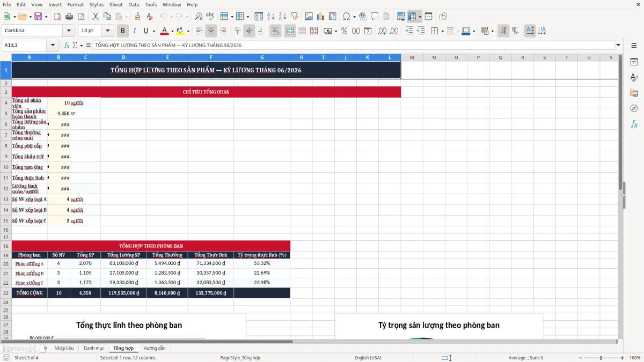644x362 pixels.
Task: Click the Define Print Area icon
Action: 401,17
